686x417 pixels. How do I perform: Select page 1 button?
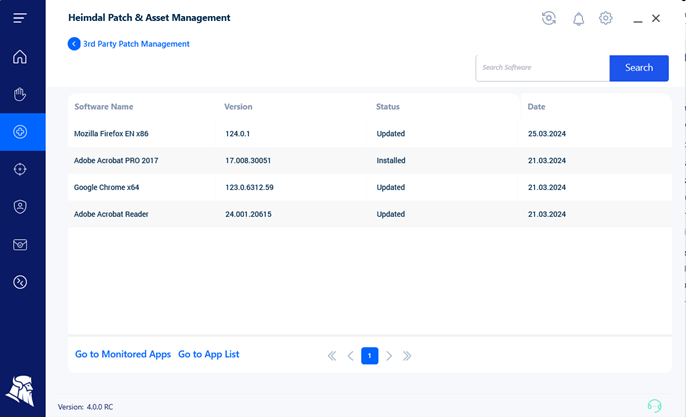(370, 356)
